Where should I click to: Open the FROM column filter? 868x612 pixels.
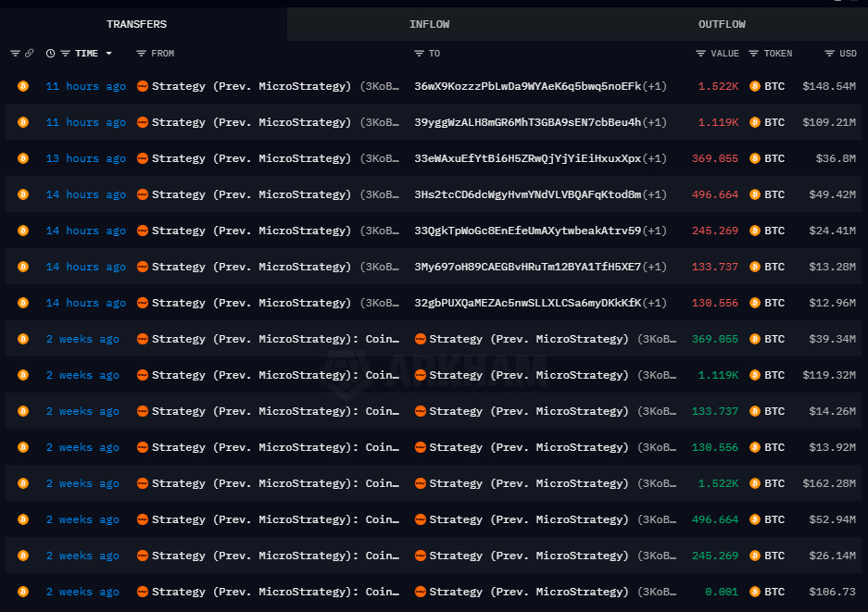(x=141, y=53)
